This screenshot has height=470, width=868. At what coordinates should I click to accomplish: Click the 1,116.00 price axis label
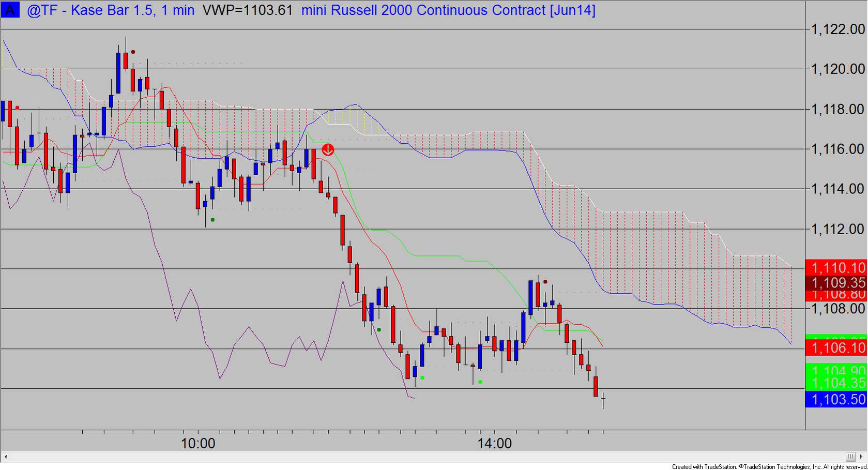click(x=837, y=149)
